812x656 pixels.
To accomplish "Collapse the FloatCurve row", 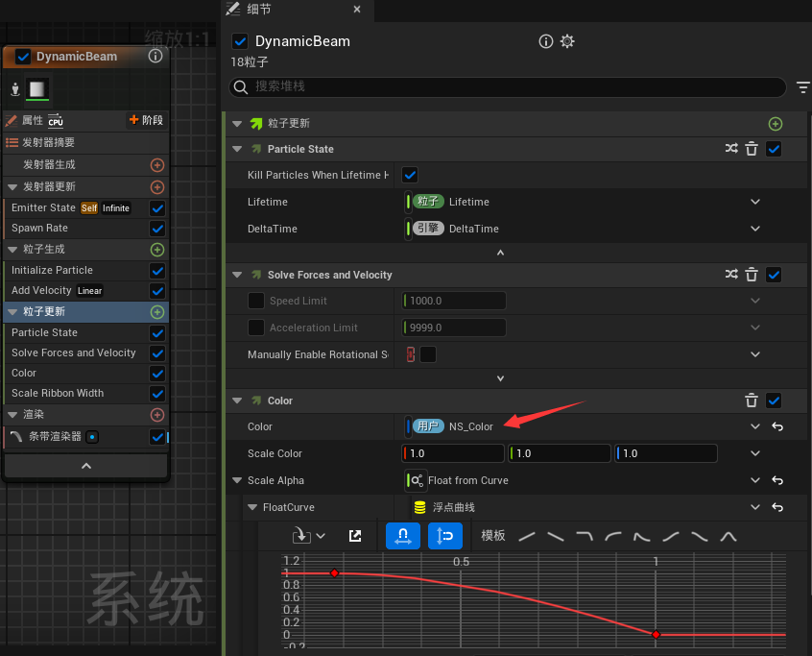I will (252, 507).
